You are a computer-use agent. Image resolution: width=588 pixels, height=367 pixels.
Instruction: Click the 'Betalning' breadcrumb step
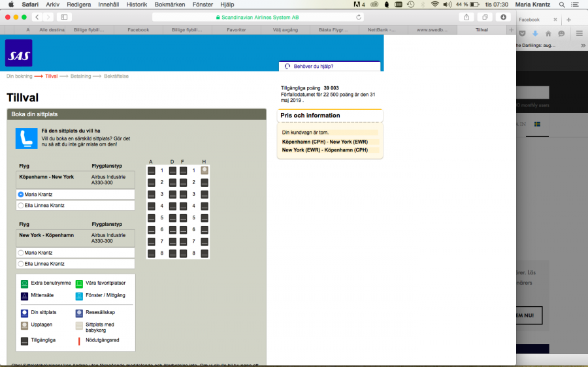click(x=80, y=76)
